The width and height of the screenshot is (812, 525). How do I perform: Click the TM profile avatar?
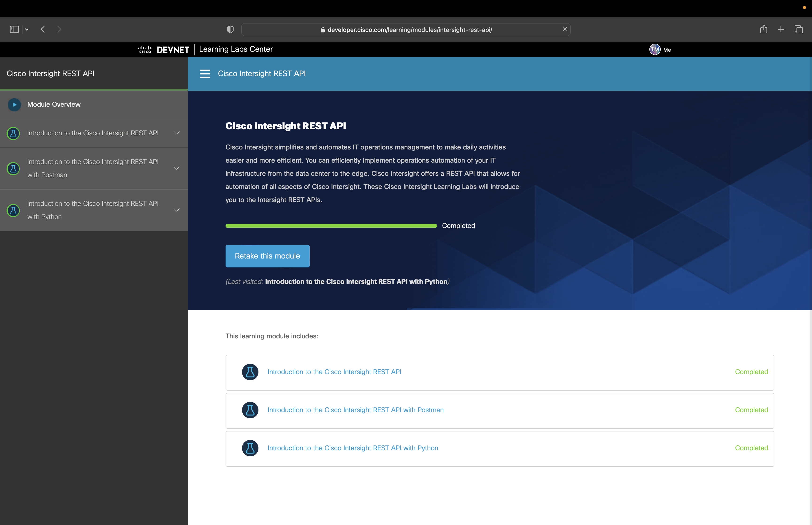tap(654, 49)
